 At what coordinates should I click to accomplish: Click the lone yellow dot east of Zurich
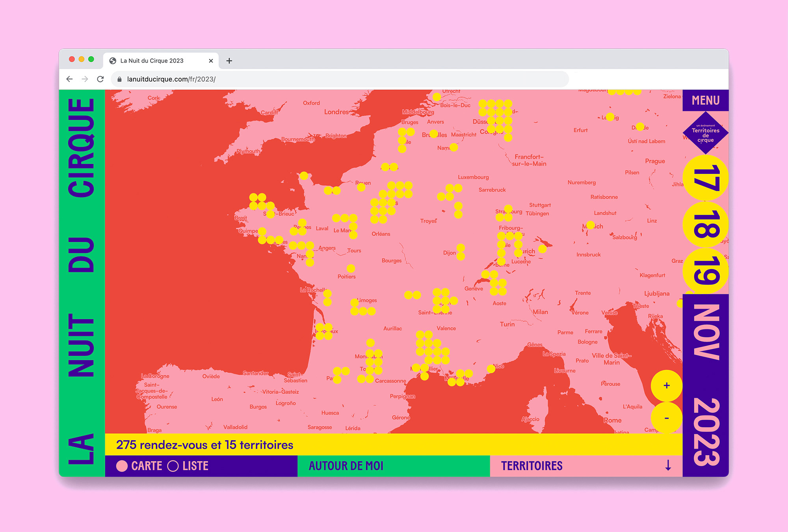click(x=543, y=249)
